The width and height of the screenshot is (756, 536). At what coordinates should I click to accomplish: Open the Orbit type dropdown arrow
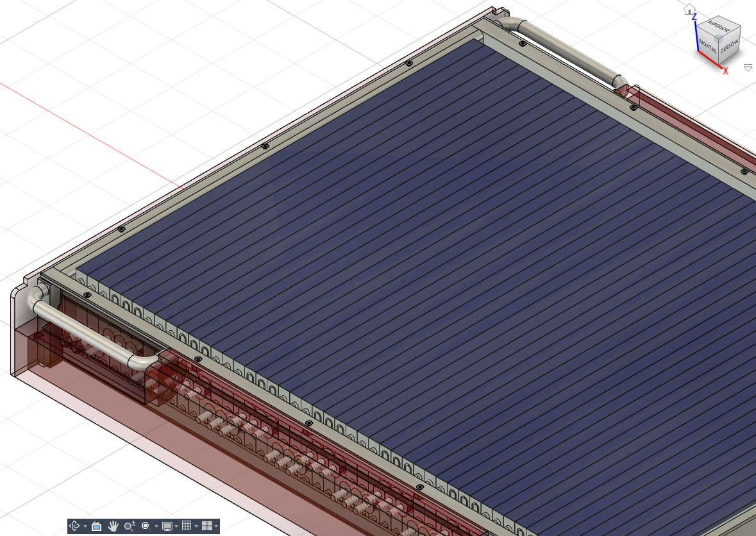pos(85,527)
